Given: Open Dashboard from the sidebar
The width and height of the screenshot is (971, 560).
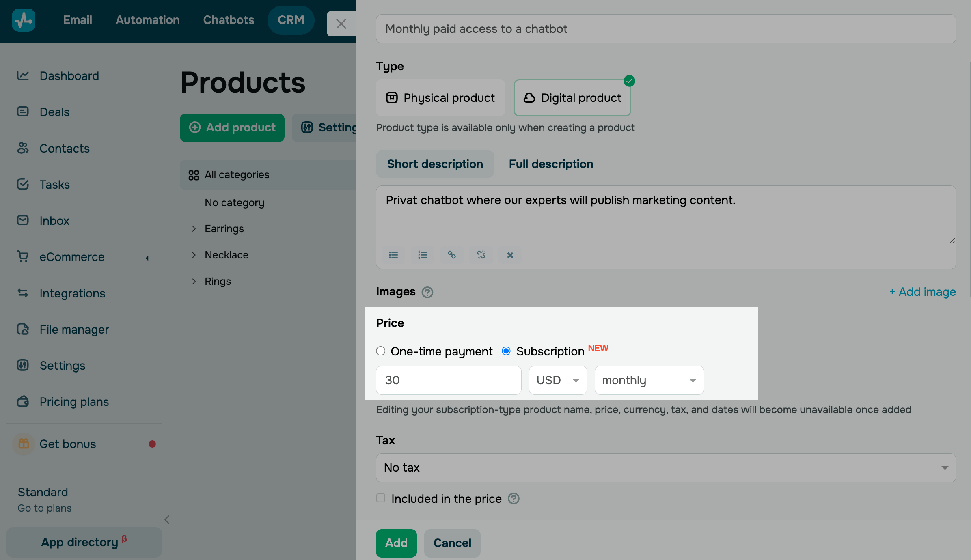Looking at the screenshot, I should tap(69, 76).
